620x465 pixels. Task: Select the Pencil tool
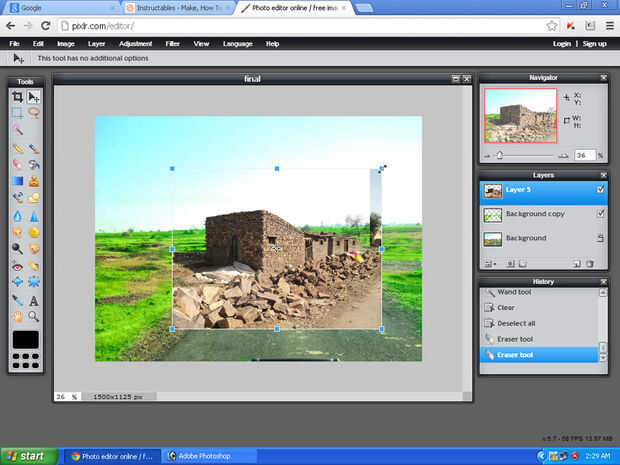click(x=17, y=149)
